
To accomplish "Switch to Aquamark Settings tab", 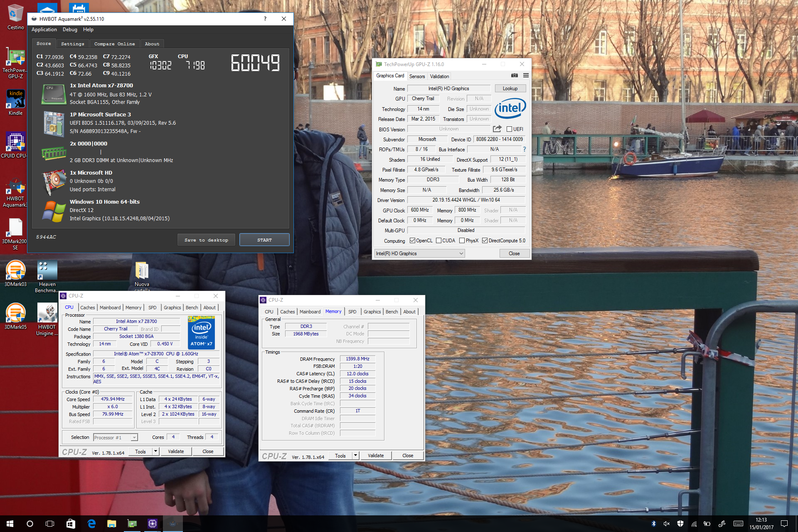I will [72, 44].
